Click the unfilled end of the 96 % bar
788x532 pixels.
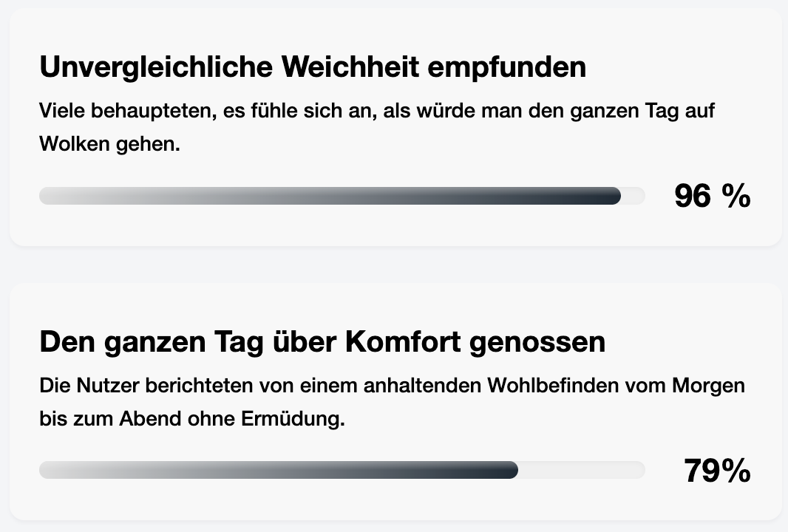coord(634,196)
